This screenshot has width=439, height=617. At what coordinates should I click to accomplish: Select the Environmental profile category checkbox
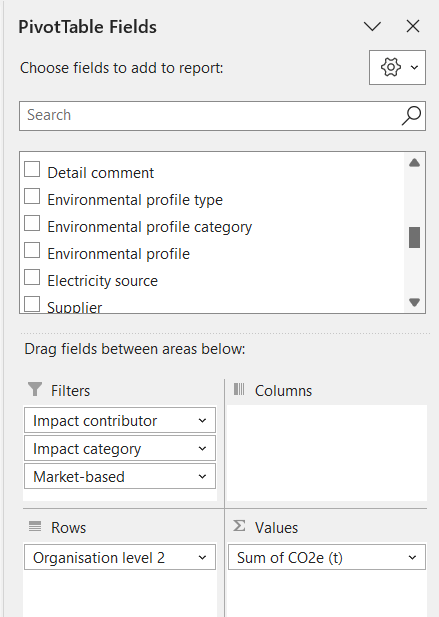[32, 223]
